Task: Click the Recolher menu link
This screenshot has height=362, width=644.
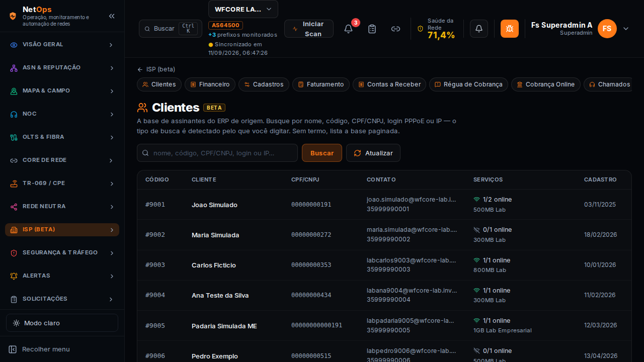Action: [46, 349]
